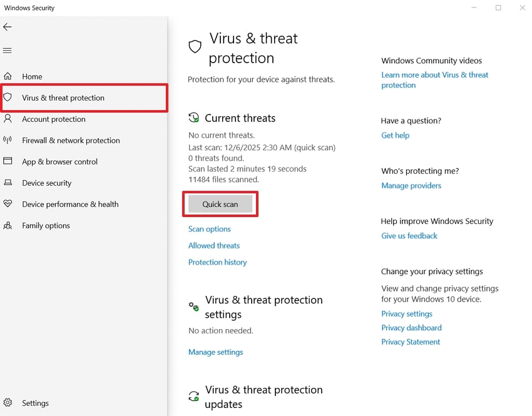
Task: Open the Privacy dashboard link
Action: 411,328
